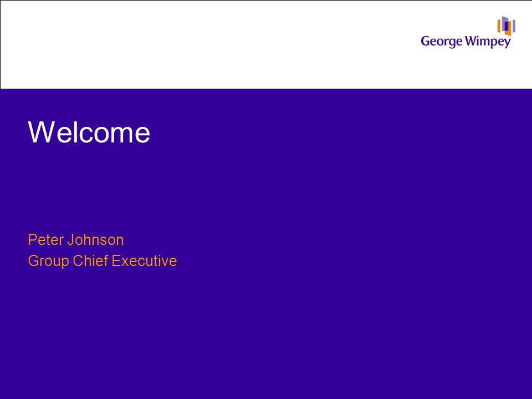
Task: Click the "George Wimpey" company name text
Action: coord(465,42)
